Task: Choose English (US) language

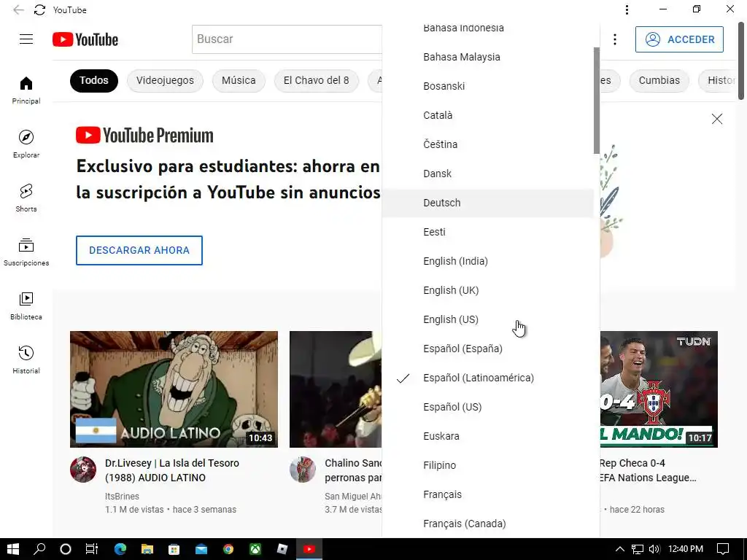Action: 488,319
